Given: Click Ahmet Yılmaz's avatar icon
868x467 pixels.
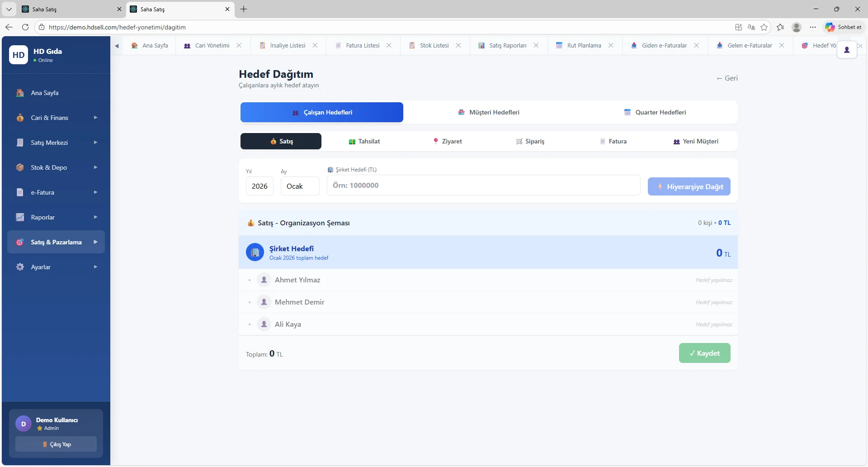Looking at the screenshot, I should (264, 280).
